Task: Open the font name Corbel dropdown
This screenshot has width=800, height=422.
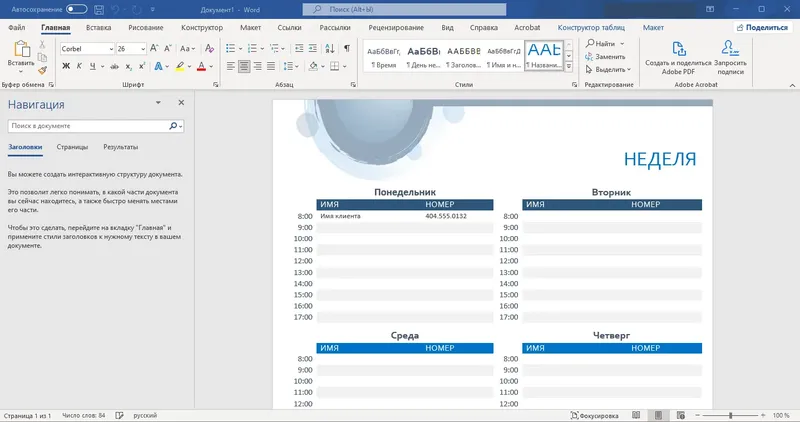Action: (x=111, y=49)
